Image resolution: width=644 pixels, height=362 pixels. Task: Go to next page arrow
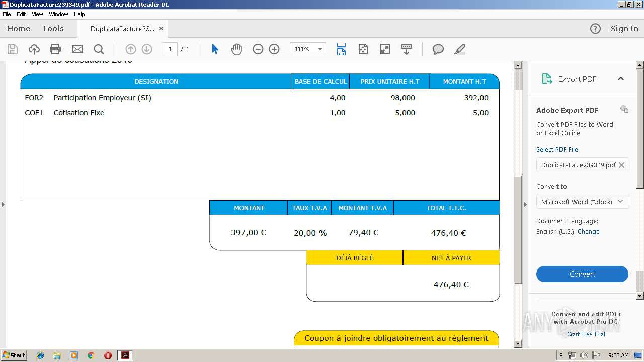[147, 49]
